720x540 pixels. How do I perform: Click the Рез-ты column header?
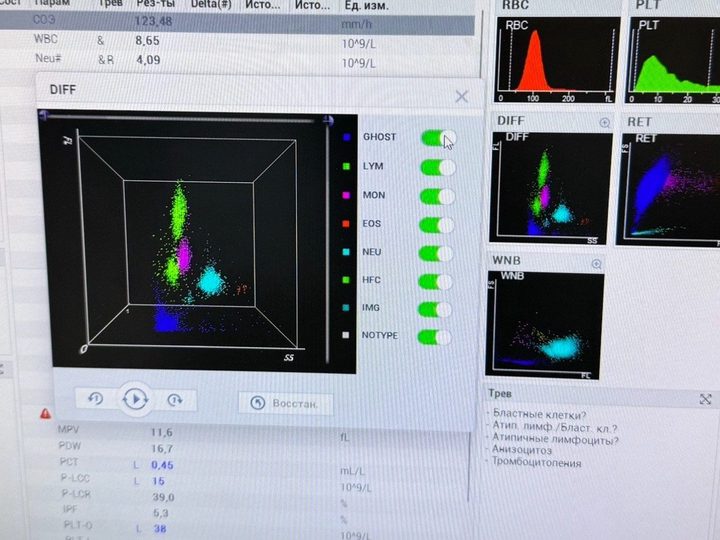[x=155, y=4]
